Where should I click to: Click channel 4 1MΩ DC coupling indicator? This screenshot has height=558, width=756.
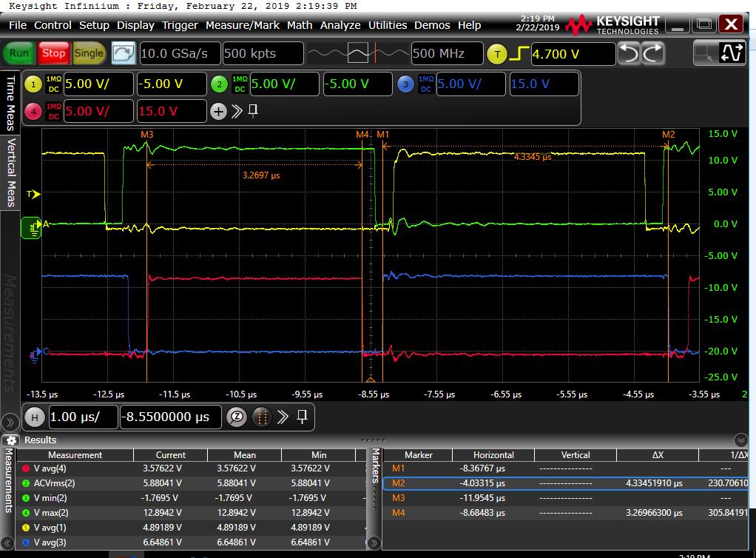click(x=53, y=111)
